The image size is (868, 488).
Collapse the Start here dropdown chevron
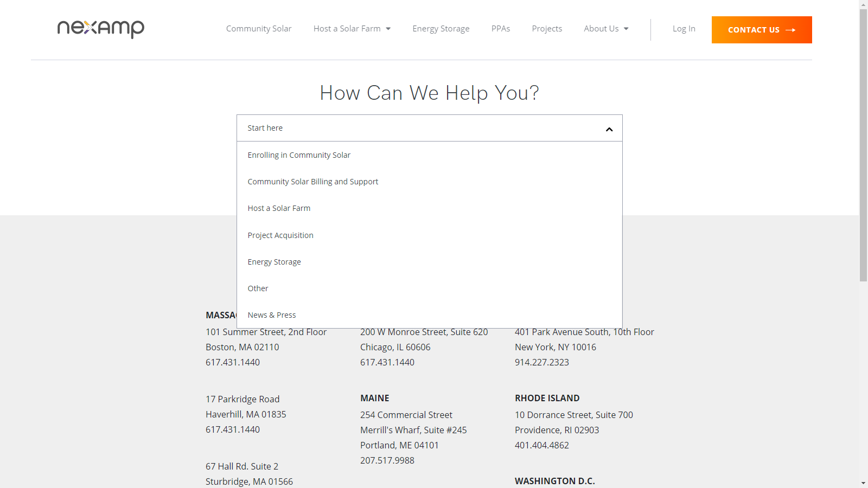point(609,129)
